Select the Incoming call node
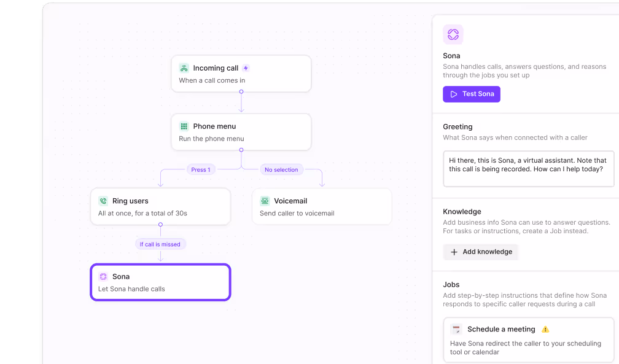The width and height of the screenshot is (619, 364). point(241,74)
